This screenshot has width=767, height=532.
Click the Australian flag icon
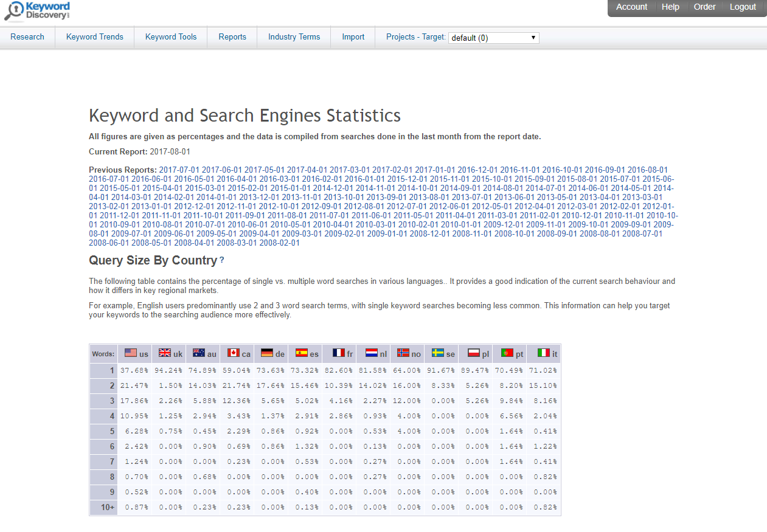click(198, 353)
